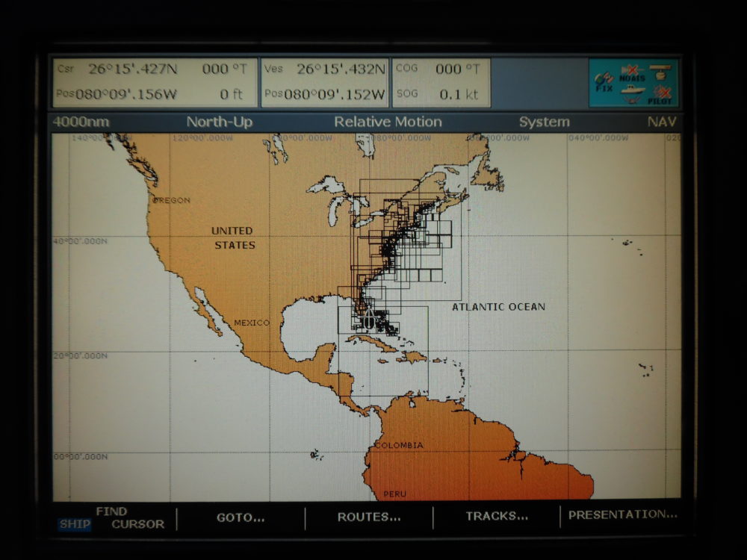Click the COG and SOG data box
The image size is (747, 560).
click(441, 82)
